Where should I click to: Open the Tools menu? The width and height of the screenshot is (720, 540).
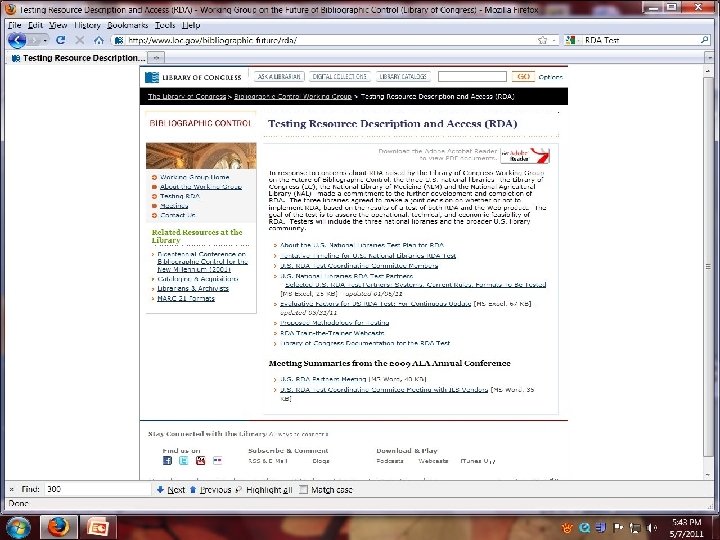pos(165,25)
